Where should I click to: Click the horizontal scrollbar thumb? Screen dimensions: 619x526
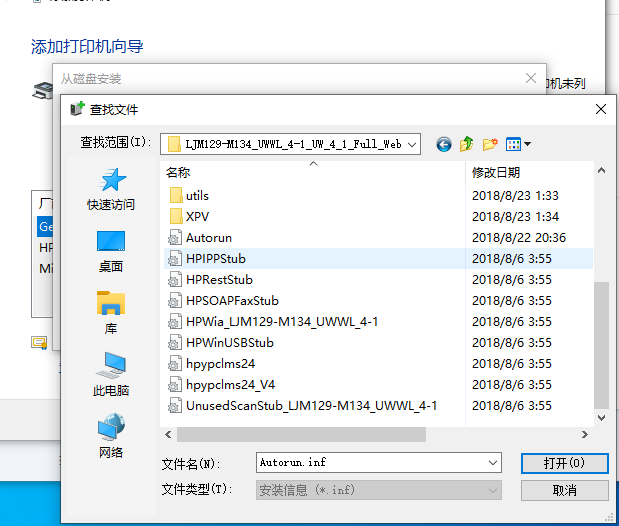click(301, 435)
